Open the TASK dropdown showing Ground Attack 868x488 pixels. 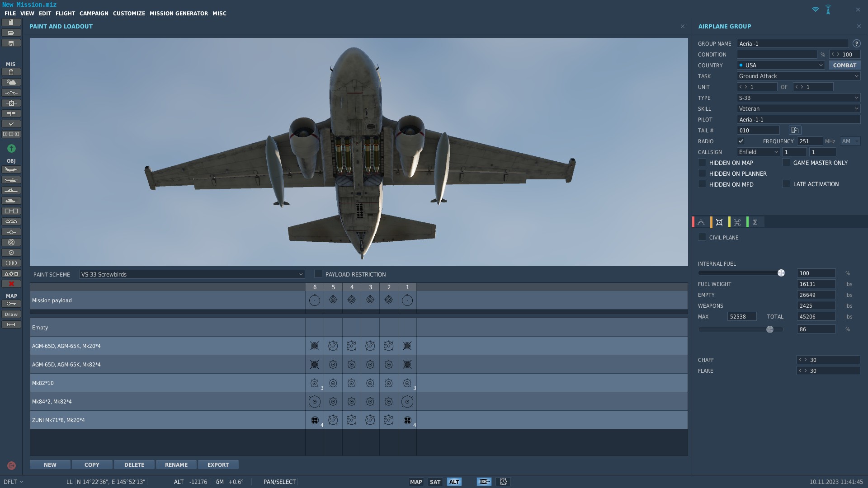click(x=798, y=76)
